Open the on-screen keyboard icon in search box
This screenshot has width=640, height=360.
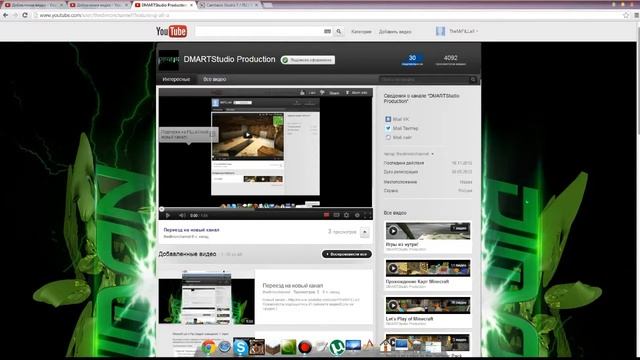[327, 31]
